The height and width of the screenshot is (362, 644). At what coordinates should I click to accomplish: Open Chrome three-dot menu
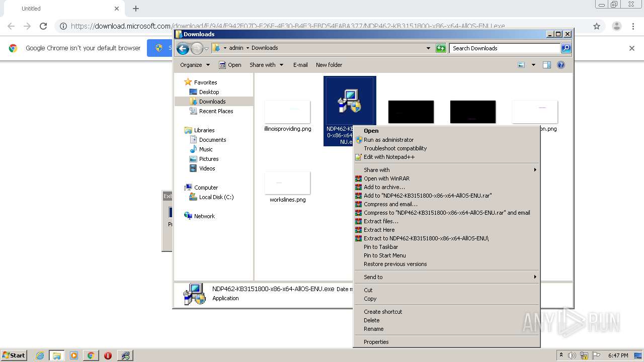[x=633, y=26]
